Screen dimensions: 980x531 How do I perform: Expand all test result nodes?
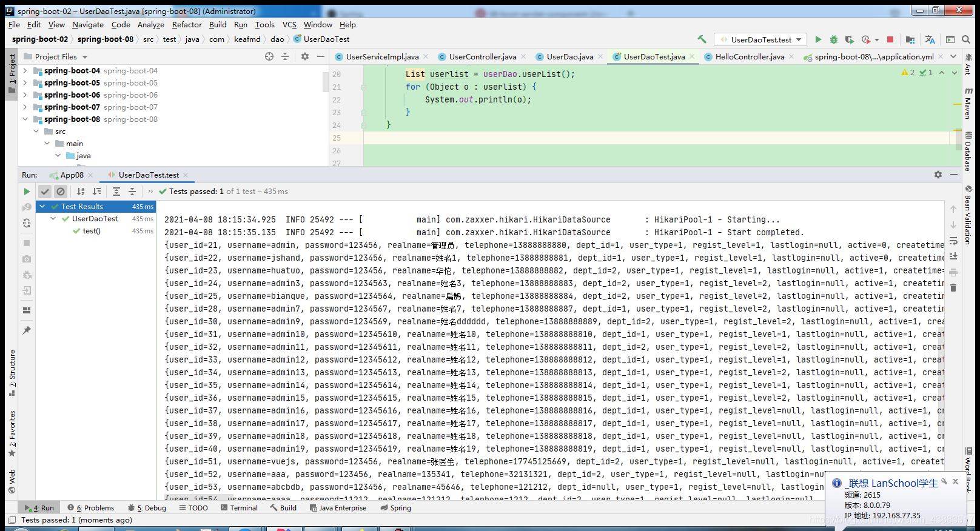(116, 192)
